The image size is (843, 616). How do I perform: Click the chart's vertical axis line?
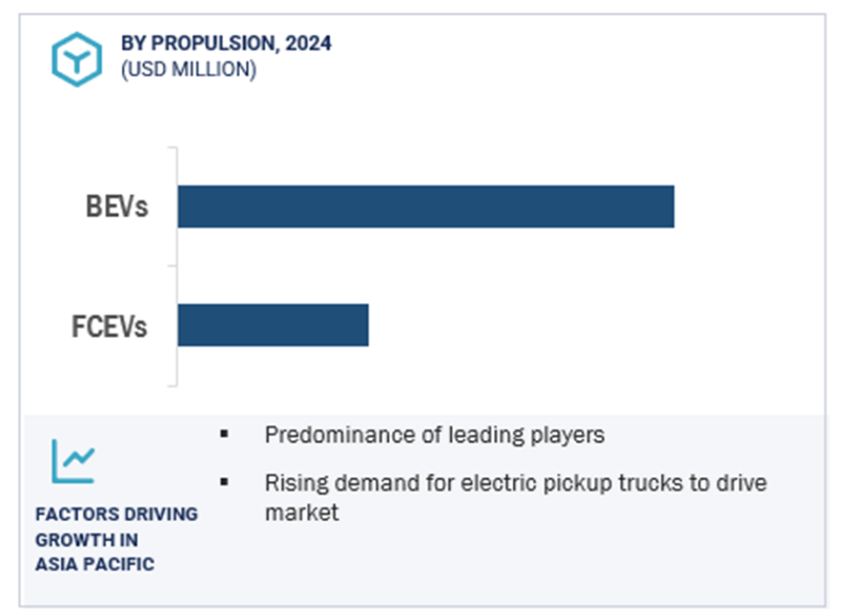(177, 266)
